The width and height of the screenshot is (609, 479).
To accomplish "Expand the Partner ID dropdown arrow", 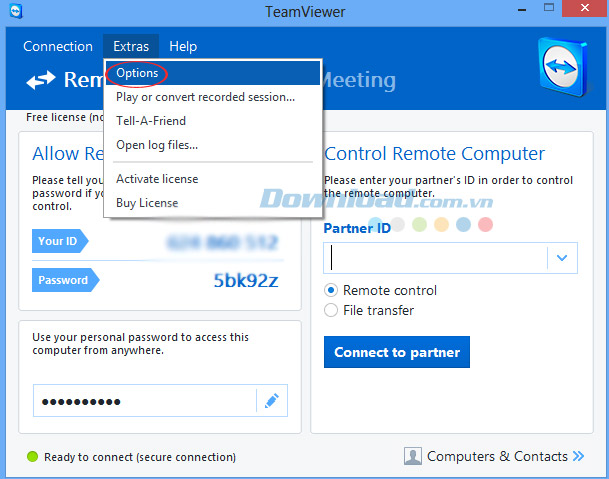I will pos(562,258).
